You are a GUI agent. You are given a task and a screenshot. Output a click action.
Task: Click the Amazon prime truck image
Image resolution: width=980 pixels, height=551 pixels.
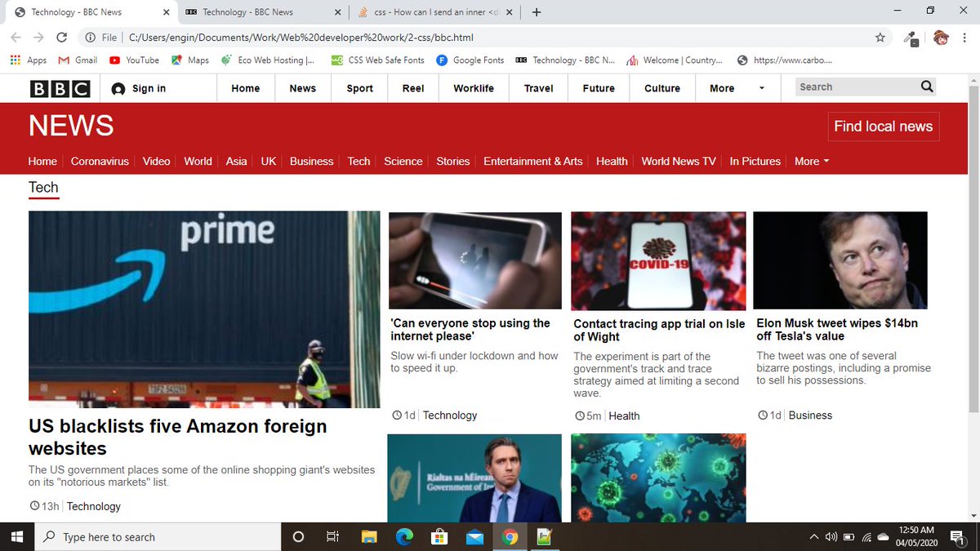point(204,309)
